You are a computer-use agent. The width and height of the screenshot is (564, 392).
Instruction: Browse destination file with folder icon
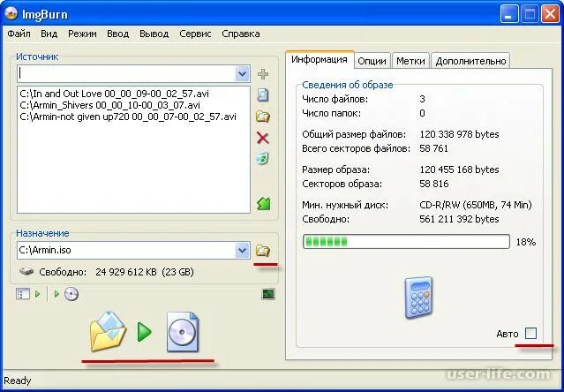tap(263, 250)
